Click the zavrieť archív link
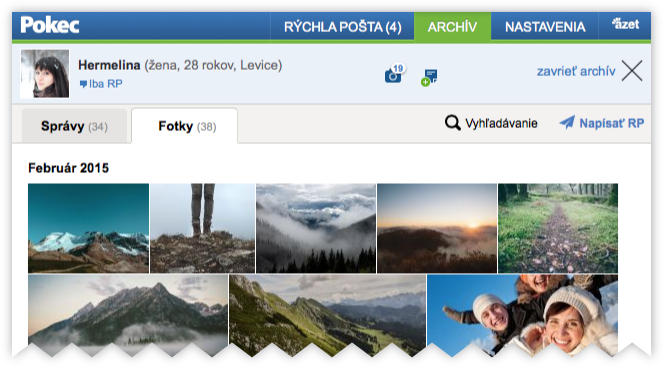This screenshot has height=369, width=664. [x=576, y=71]
